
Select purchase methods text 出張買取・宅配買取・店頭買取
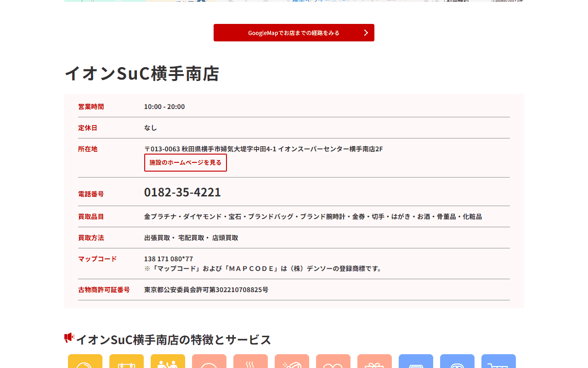tap(191, 238)
